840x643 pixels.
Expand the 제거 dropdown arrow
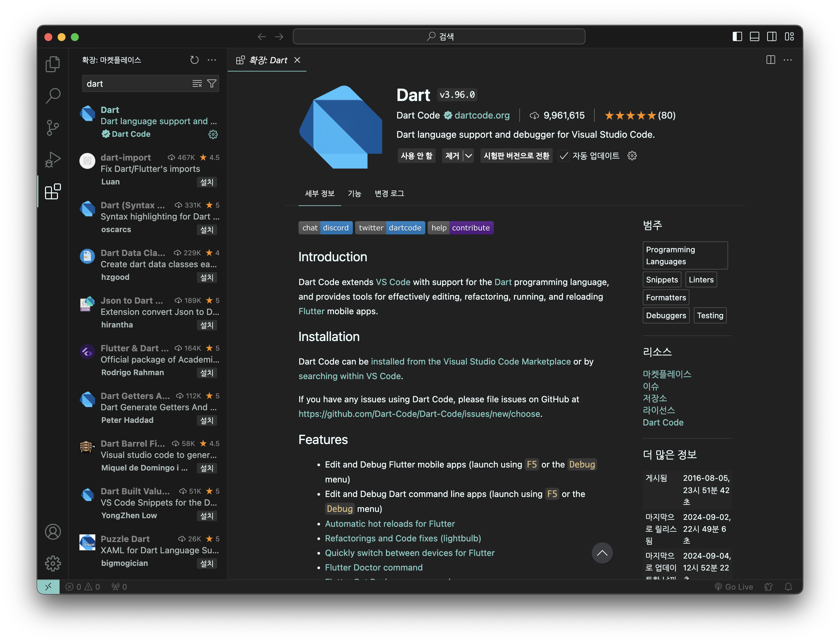click(x=469, y=156)
